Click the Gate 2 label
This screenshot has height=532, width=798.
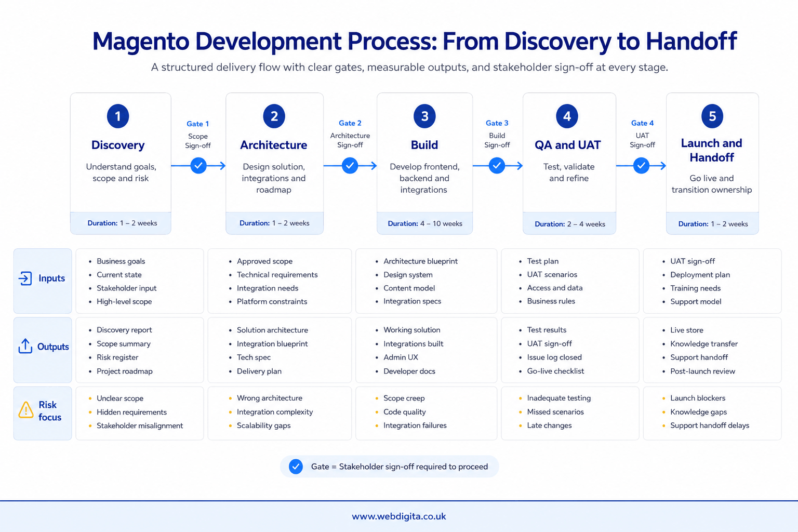coord(350,123)
